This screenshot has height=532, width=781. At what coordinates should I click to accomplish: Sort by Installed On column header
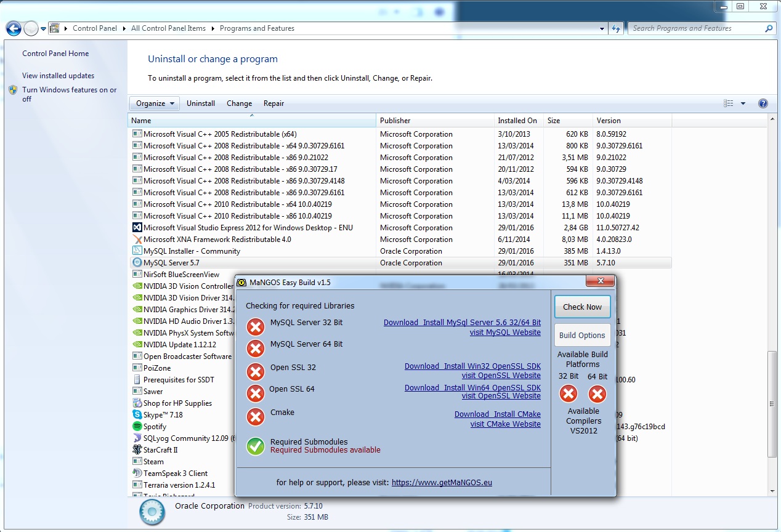point(519,121)
